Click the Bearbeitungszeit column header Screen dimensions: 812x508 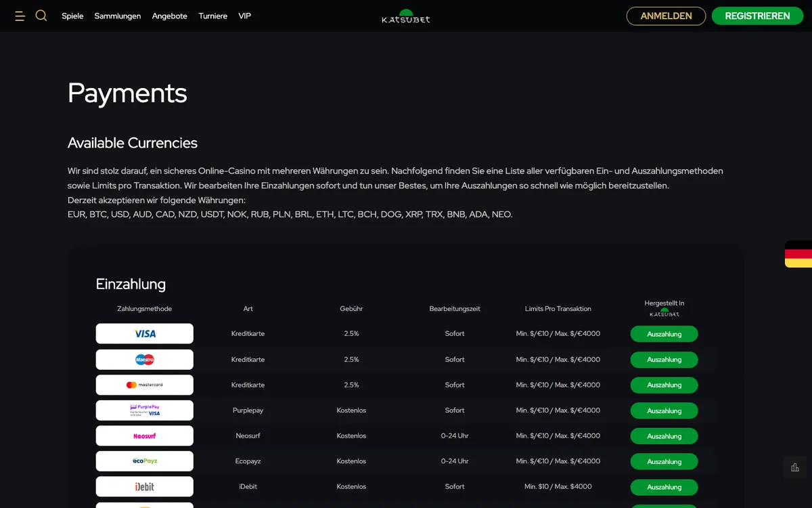[455, 309]
